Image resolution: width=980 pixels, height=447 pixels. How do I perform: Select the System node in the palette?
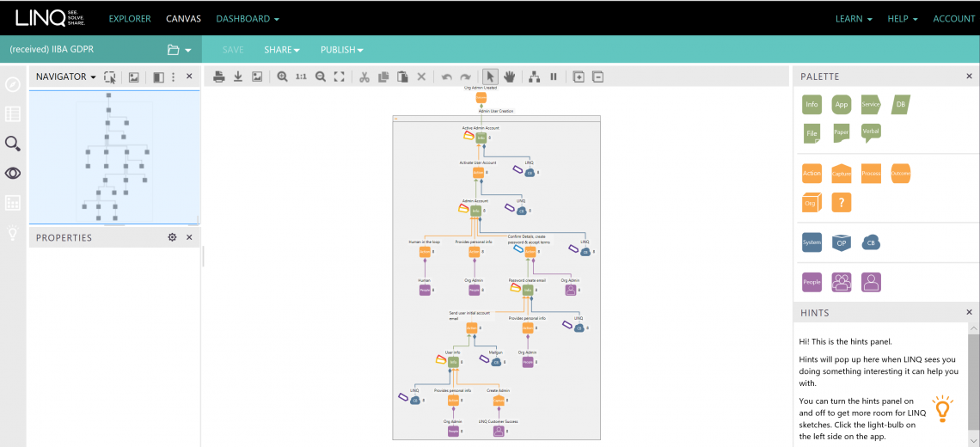812,242
